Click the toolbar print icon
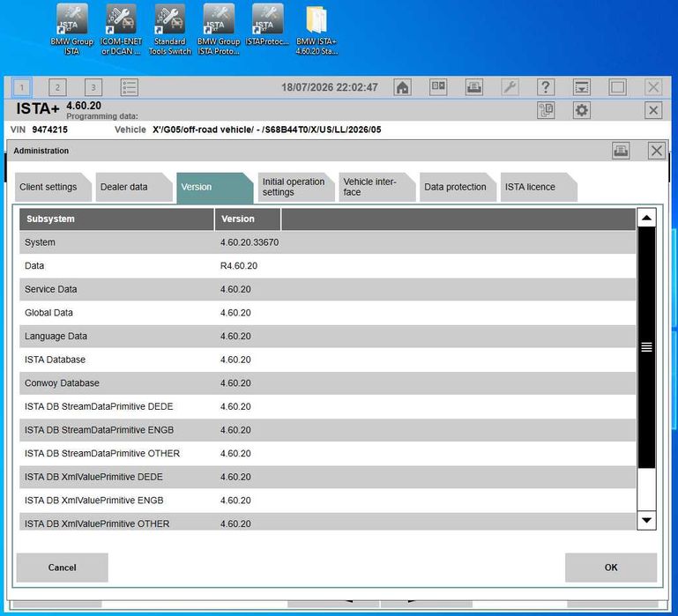 coord(474,88)
